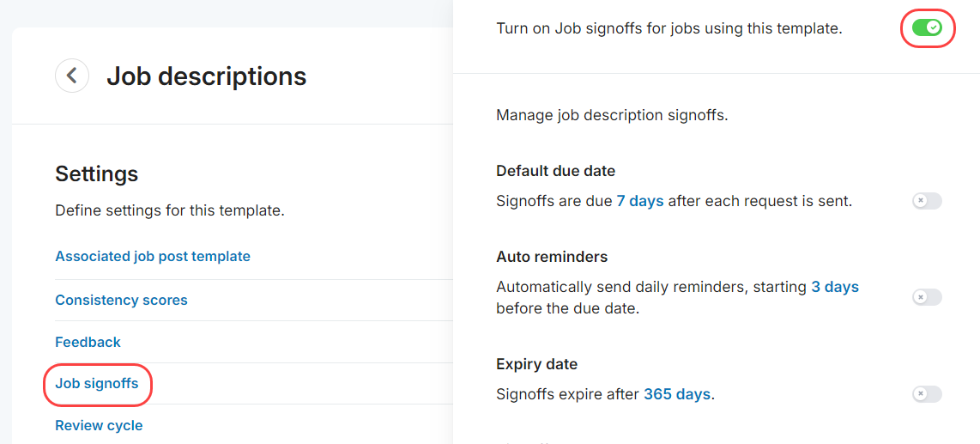The height and width of the screenshot is (444, 980).
Task: Enable the Auto reminders switch
Action: point(927,297)
